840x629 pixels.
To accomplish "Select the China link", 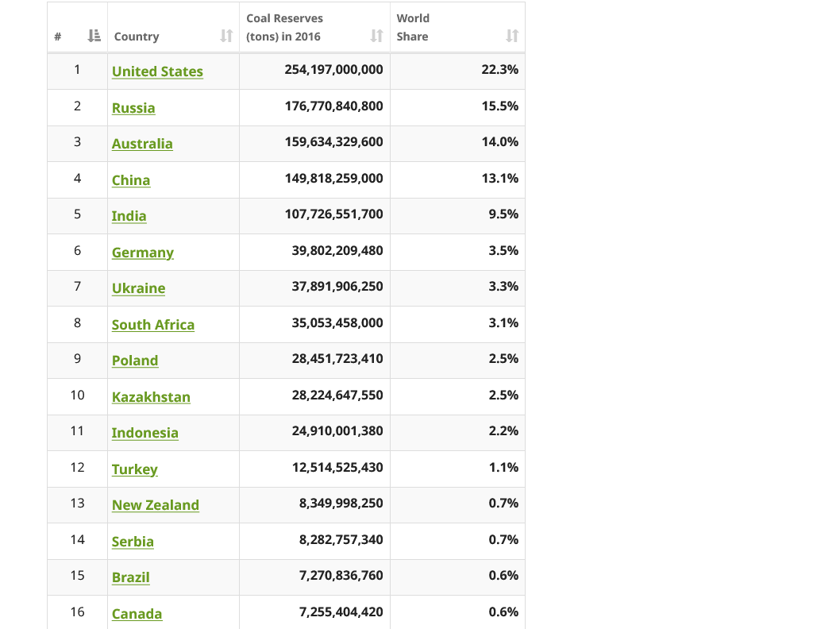I will pos(131,180).
